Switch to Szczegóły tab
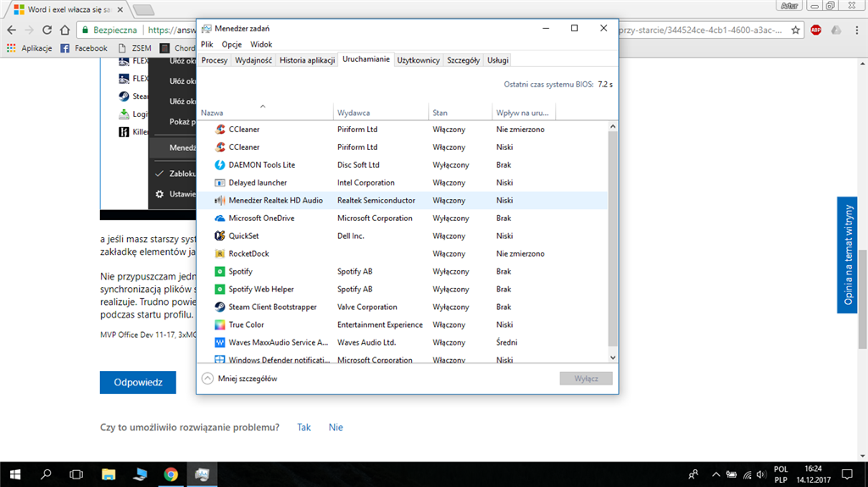This screenshot has width=868, height=487. pos(464,60)
